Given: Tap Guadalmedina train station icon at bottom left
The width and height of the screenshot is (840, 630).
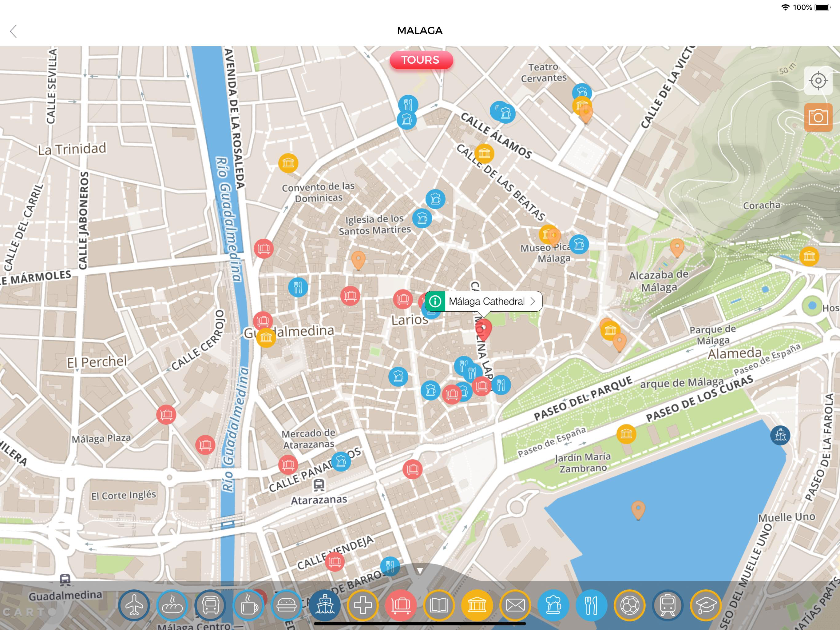Looking at the screenshot, I should [65, 580].
